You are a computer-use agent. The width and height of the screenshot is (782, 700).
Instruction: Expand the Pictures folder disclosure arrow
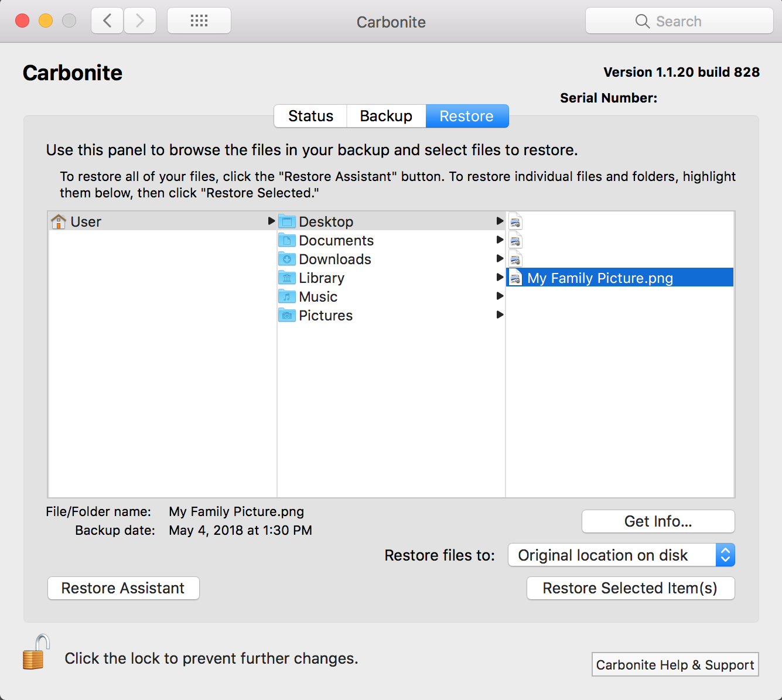click(500, 315)
